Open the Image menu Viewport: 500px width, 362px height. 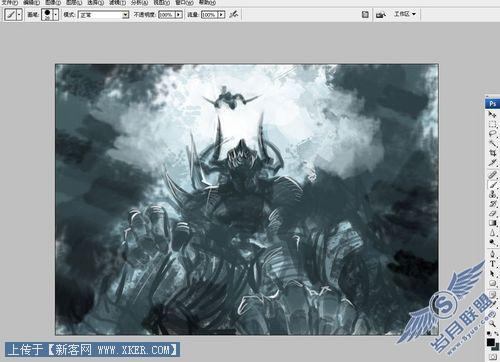tap(53, 2)
